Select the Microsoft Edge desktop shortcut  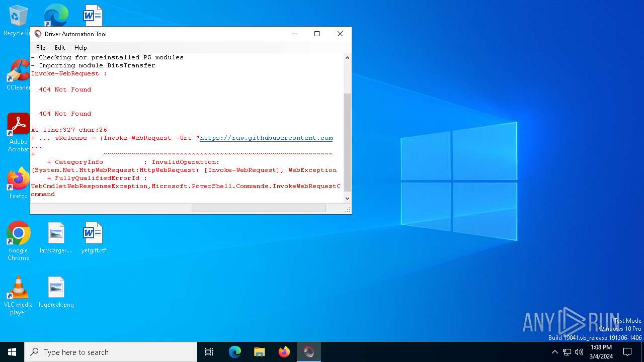(x=56, y=15)
